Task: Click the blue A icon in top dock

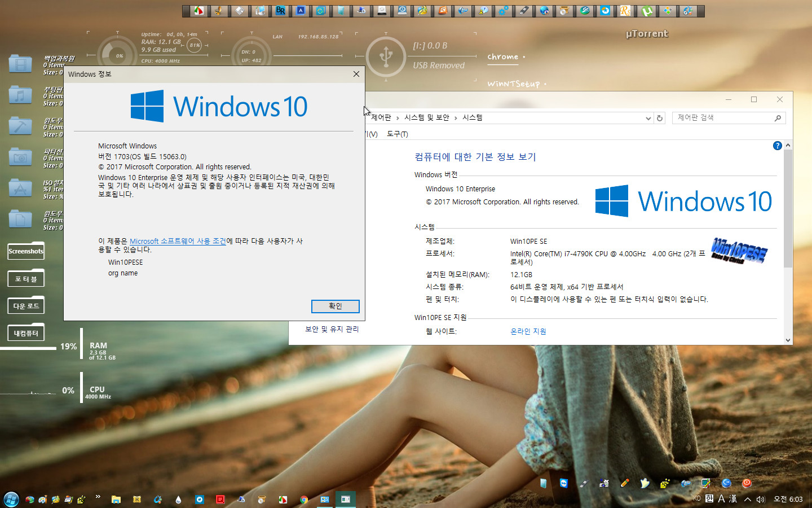Action: tap(300, 11)
